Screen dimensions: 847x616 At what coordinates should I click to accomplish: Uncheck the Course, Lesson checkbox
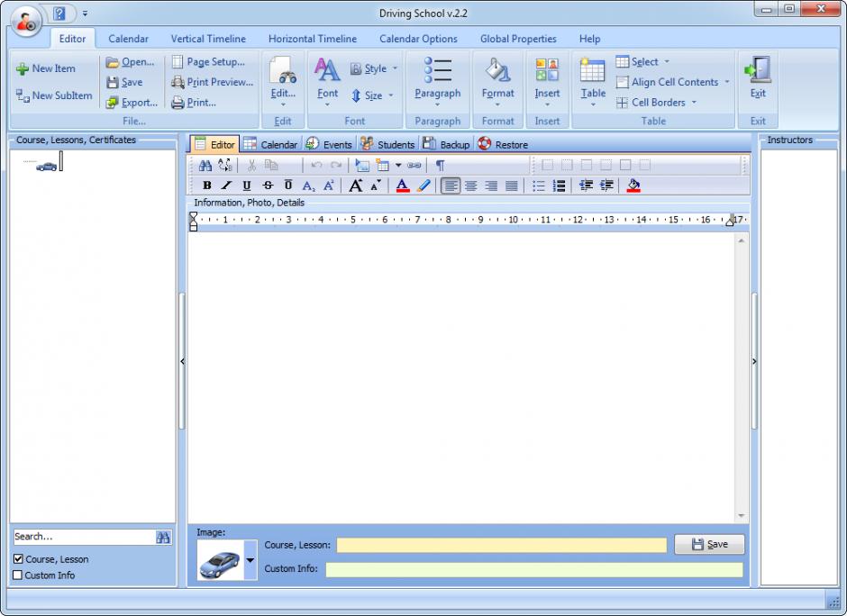18,559
